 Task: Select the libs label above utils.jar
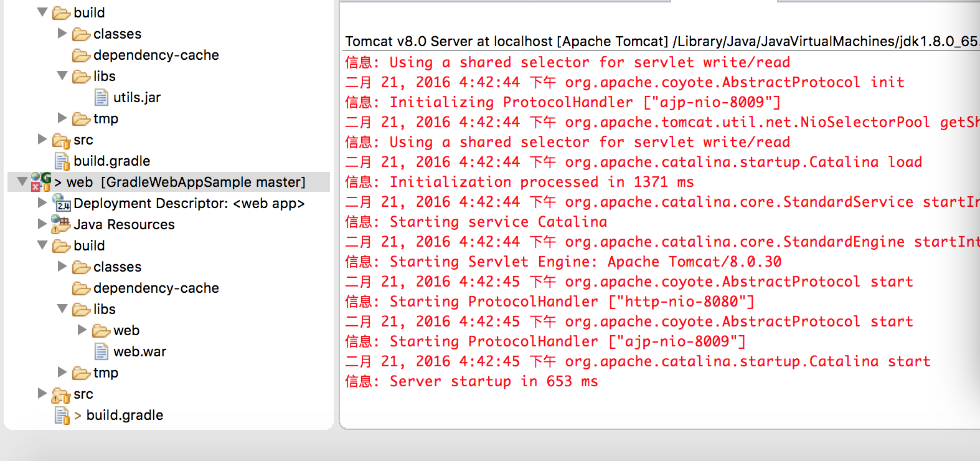point(105,76)
